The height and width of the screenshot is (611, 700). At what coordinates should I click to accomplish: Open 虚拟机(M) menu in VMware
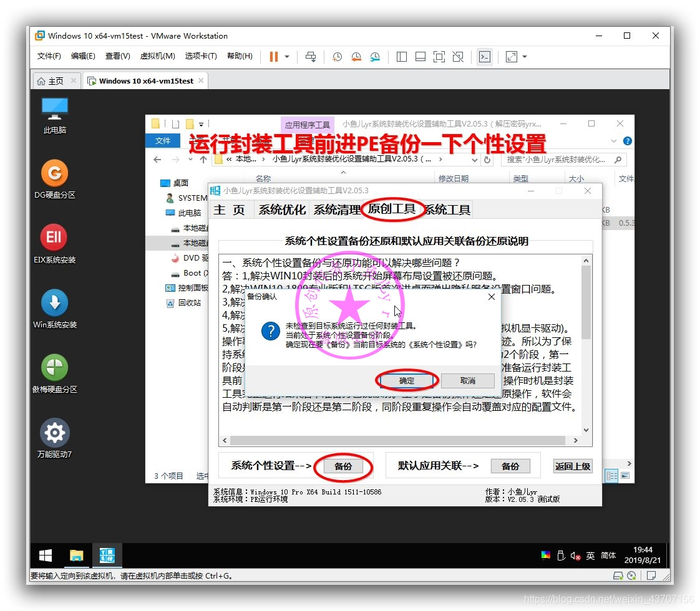pos(157,55)
